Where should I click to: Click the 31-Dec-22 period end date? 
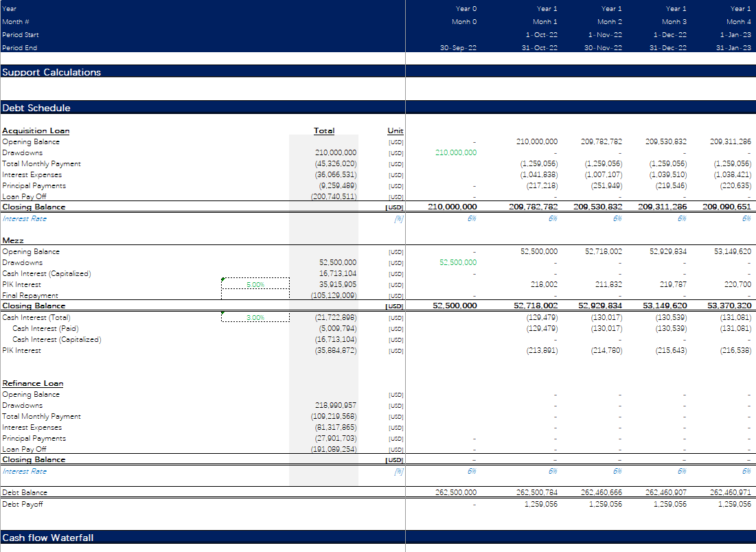pyautogui.click(x=670, y=47)
